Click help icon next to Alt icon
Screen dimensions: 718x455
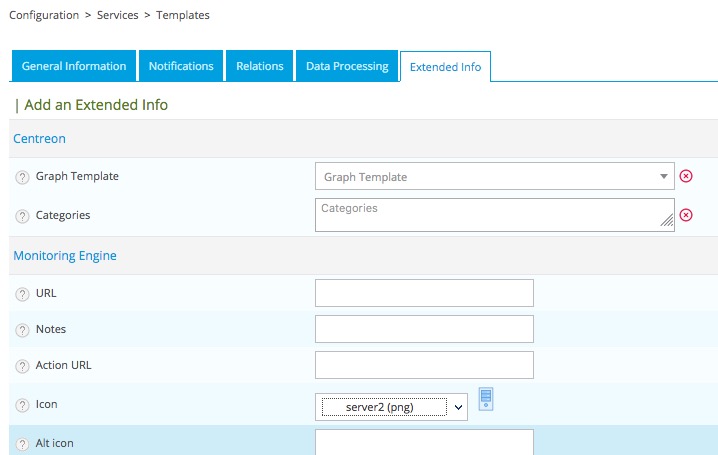tap(22, 443)
